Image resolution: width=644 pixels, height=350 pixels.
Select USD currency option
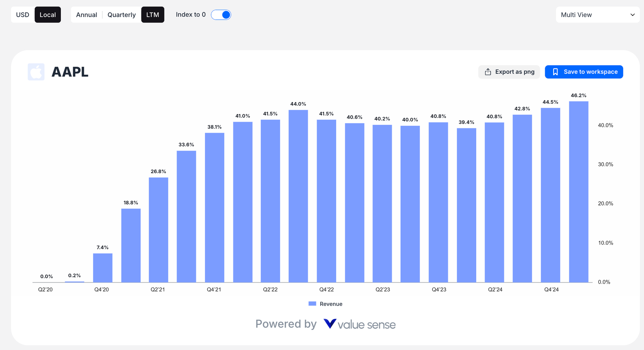[23, 15]
